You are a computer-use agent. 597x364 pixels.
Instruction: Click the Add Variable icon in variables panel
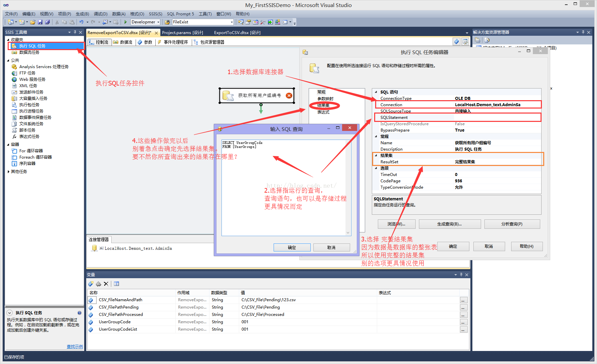click(x=91, y=284)
